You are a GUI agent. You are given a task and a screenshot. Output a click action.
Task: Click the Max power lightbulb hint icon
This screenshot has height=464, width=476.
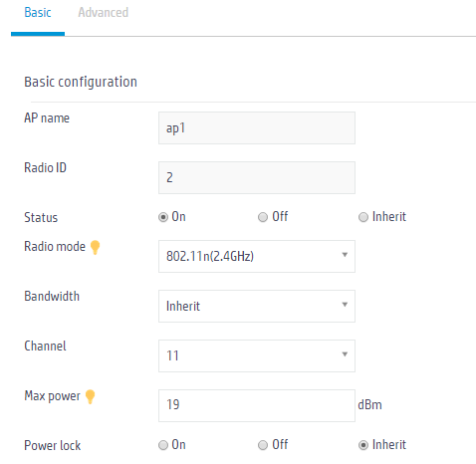[x=90, y=396]
